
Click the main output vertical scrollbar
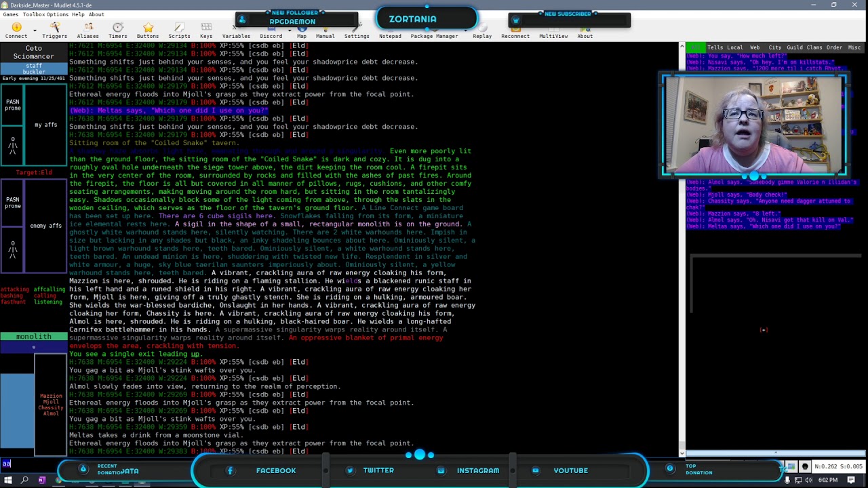(x=682, y=248)
